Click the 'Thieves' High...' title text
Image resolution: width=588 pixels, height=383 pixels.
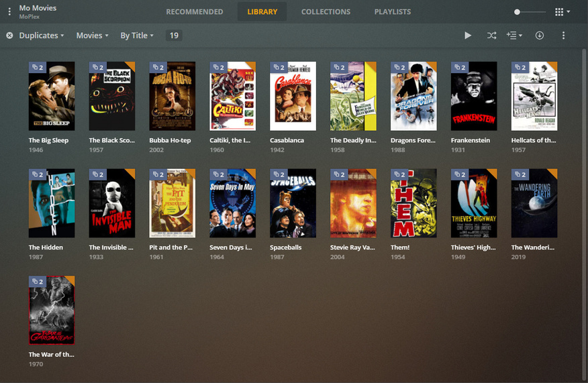pos(473,248)
